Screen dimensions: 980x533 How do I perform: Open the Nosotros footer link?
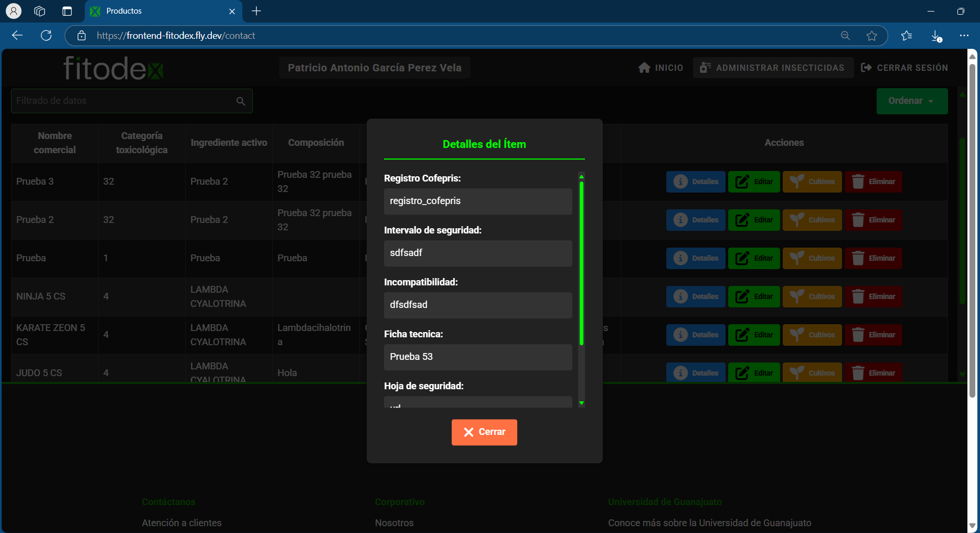tap(395, 523)
